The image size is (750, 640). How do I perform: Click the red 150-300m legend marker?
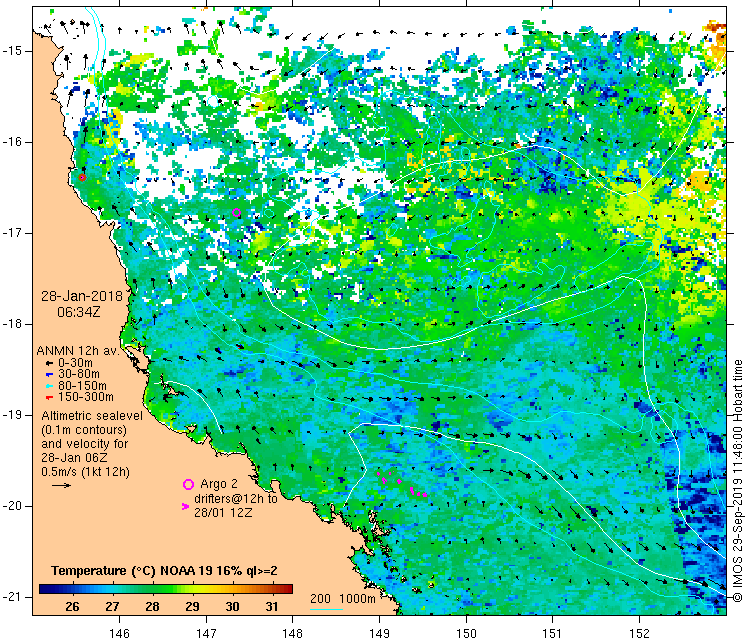pyautogui.click(x=49, y=397)
